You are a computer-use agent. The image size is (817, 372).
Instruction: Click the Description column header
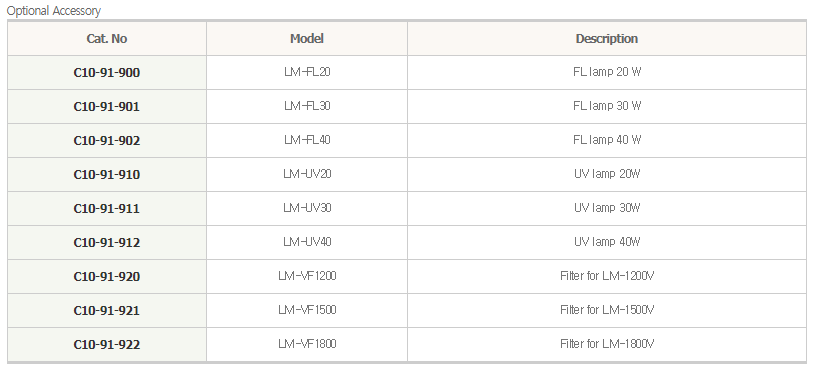606,39
